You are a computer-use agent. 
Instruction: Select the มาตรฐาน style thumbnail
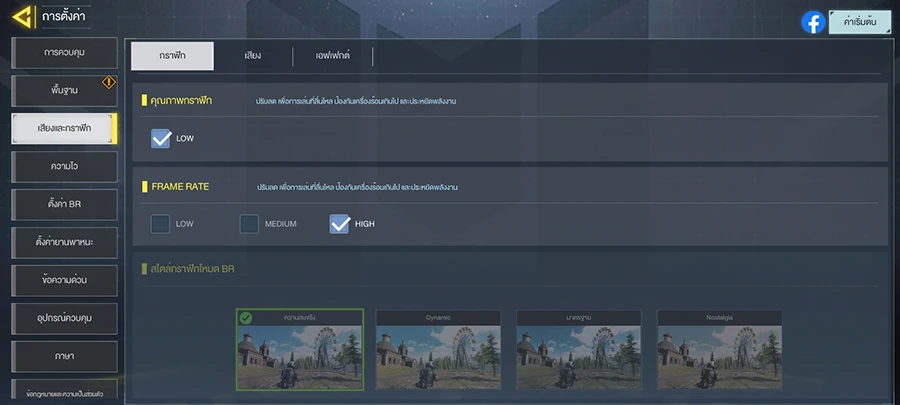pos(578,352)
